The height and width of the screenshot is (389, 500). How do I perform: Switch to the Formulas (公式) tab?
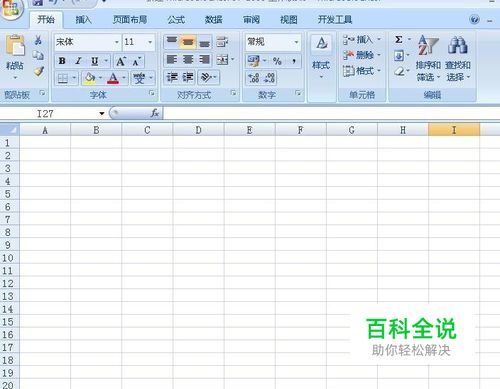point(176,20)
